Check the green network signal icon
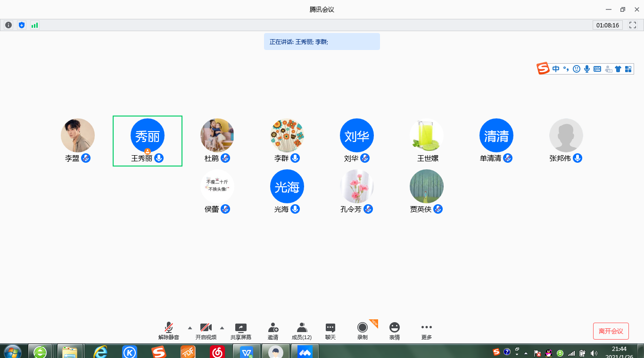 (x=34, y=25)
